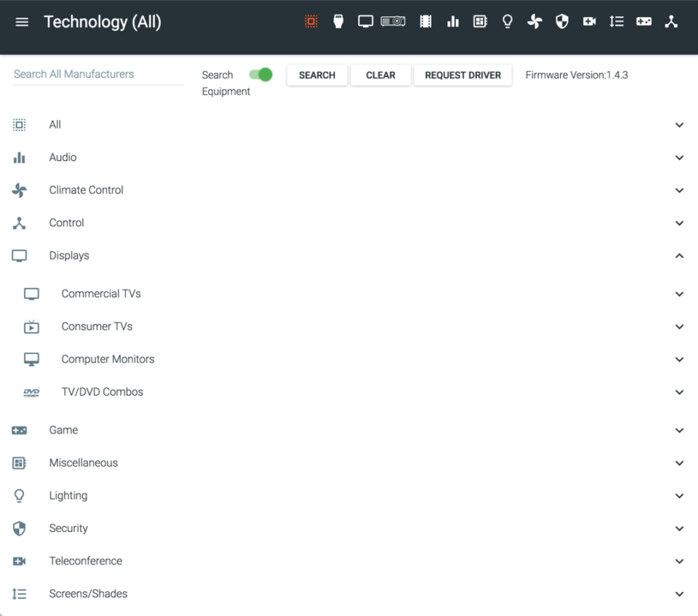Open the hamburger navigation menu
The width and height of the screenshot is (698, 616).
point(22,22)
